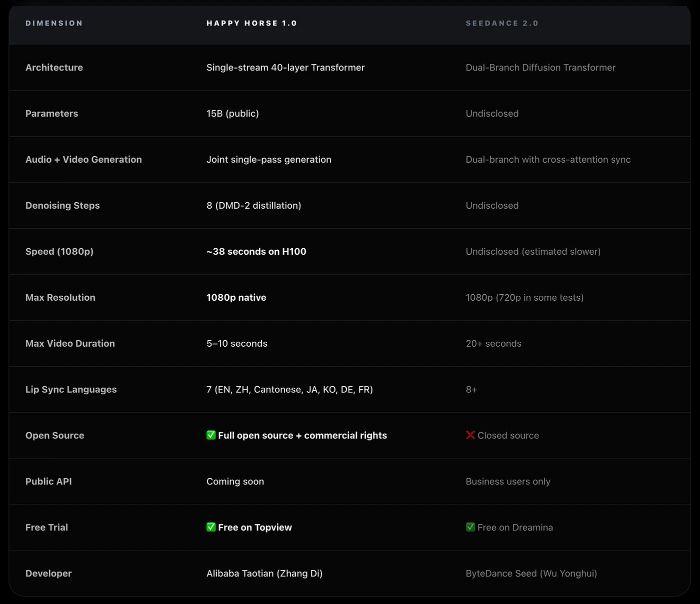Click the 15B (public) cell
This screenshot has height=604, width=700.
(x=232, y=114)
